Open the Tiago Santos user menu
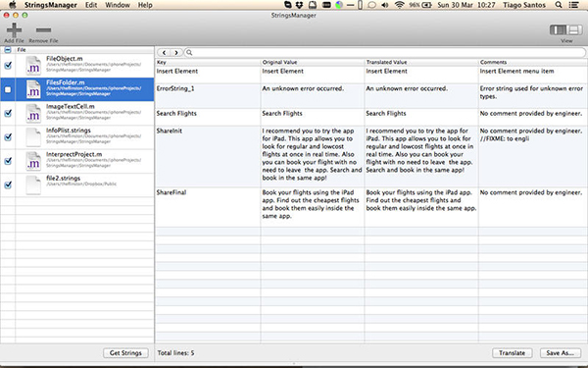Image resolution: width=588 pixels, height=368 pixels. tap(524, 5)
